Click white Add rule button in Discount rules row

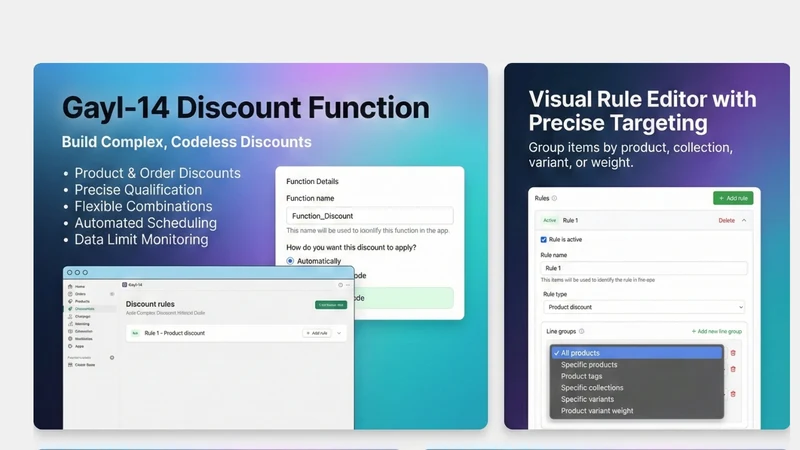point(316,333)
